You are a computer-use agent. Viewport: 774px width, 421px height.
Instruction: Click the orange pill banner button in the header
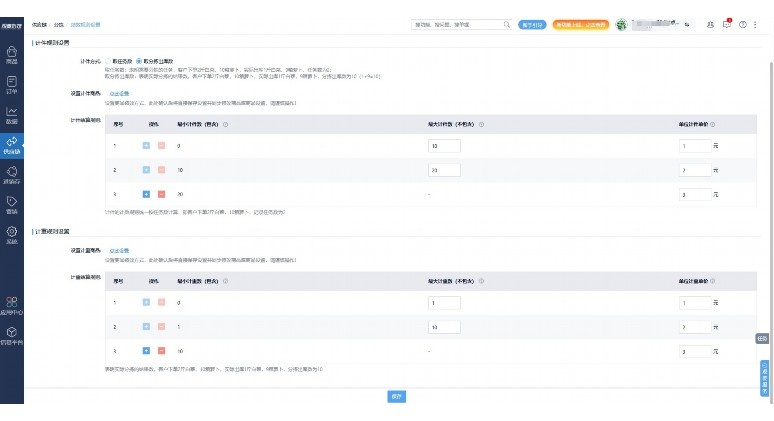tap(580, 24)
